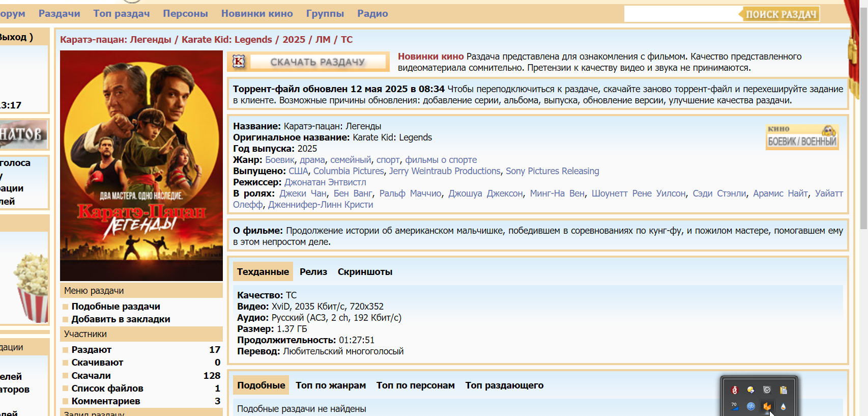The width and height of the screenshot is (868, 416).
Task: Open Группы in the top navigation
Action: [x=325, y=14]
